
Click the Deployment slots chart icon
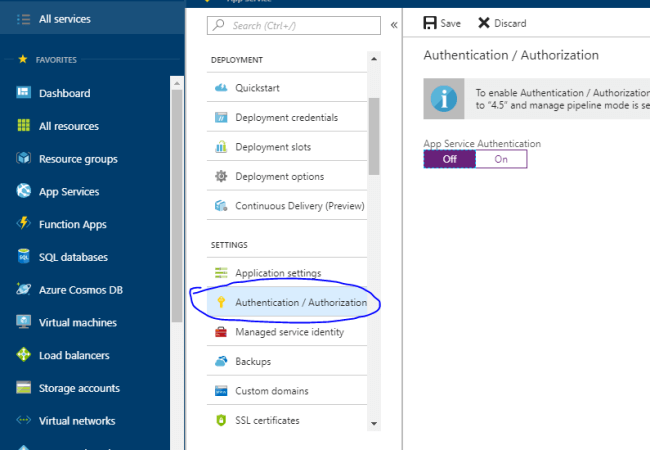(221, 147)
